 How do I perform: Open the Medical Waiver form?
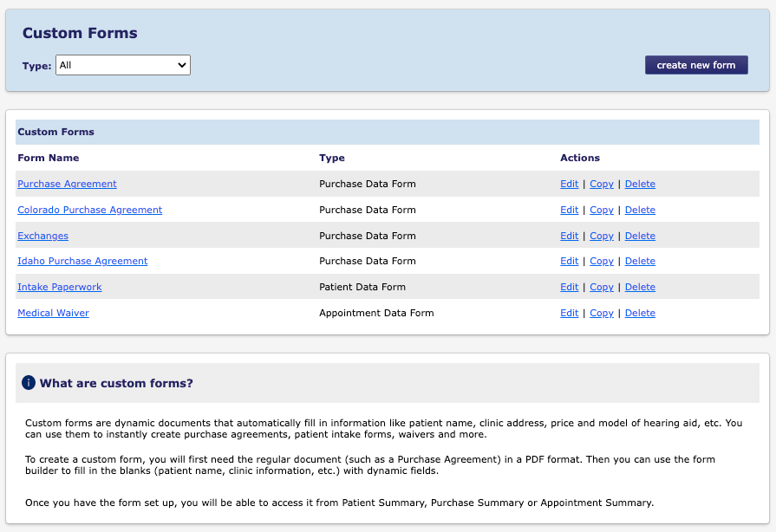(53, 313)
